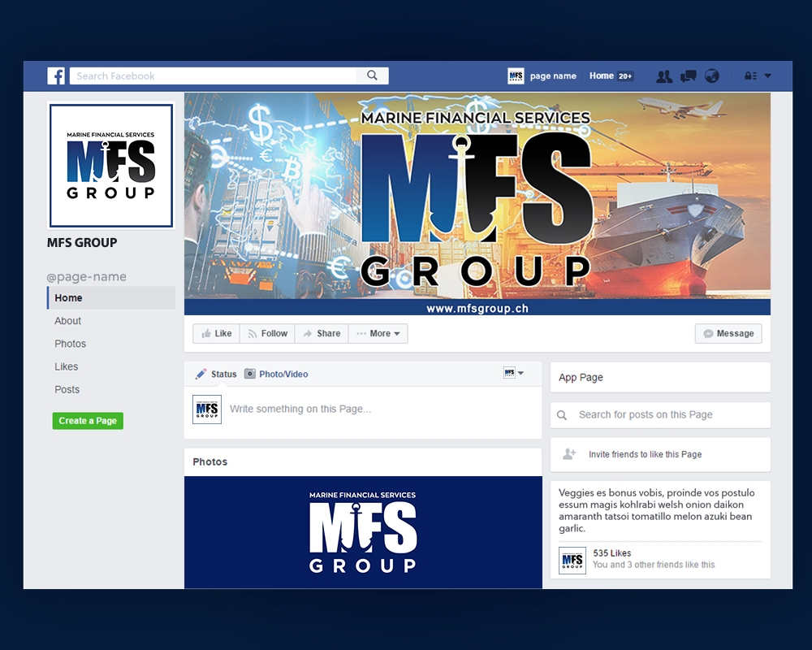This screenshot has height=650, width=812.
Task: Click the search magnifier icon
Action: point(372,75)
